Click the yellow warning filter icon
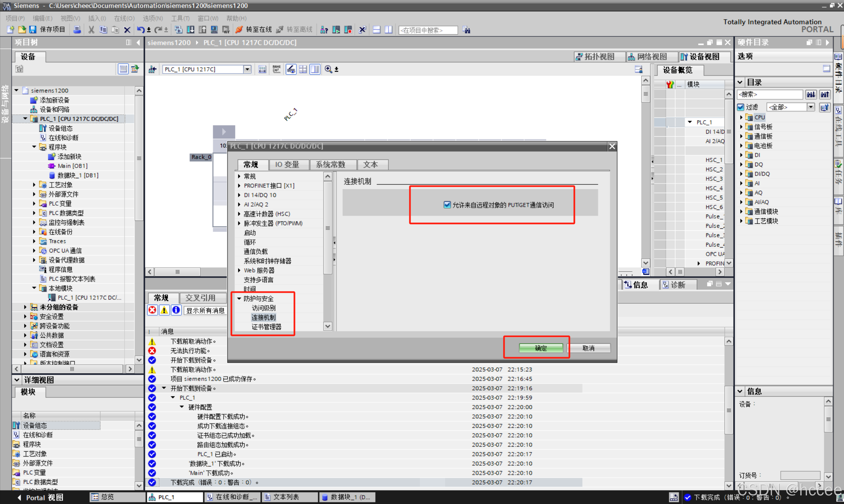This screenshot has height=504, width=844. click(x=164, y=310)
